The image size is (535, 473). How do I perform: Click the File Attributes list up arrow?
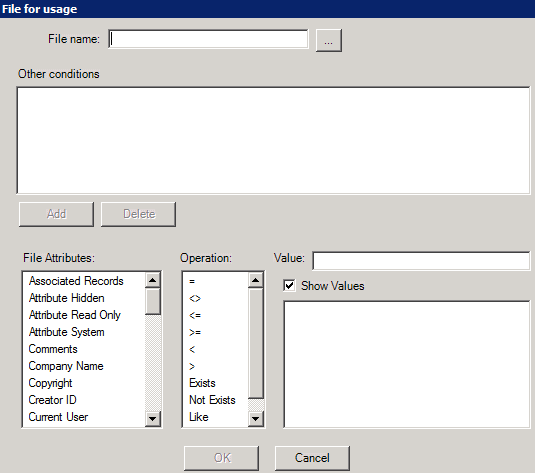tap(153, 280)
